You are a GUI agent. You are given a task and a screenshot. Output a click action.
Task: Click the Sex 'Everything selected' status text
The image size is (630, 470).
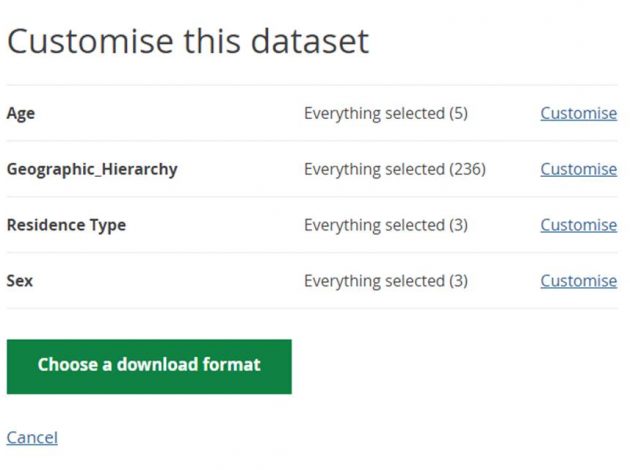(x=386, y=281)
